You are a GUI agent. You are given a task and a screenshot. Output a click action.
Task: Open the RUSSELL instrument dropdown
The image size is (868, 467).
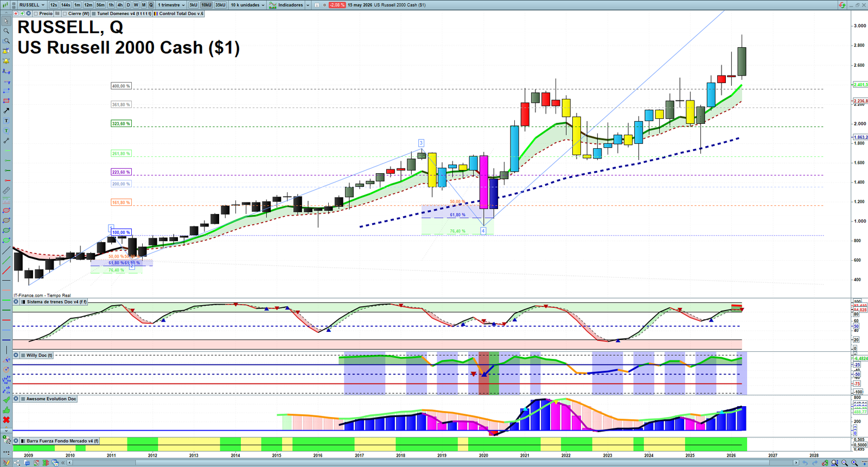coord(32,5)
